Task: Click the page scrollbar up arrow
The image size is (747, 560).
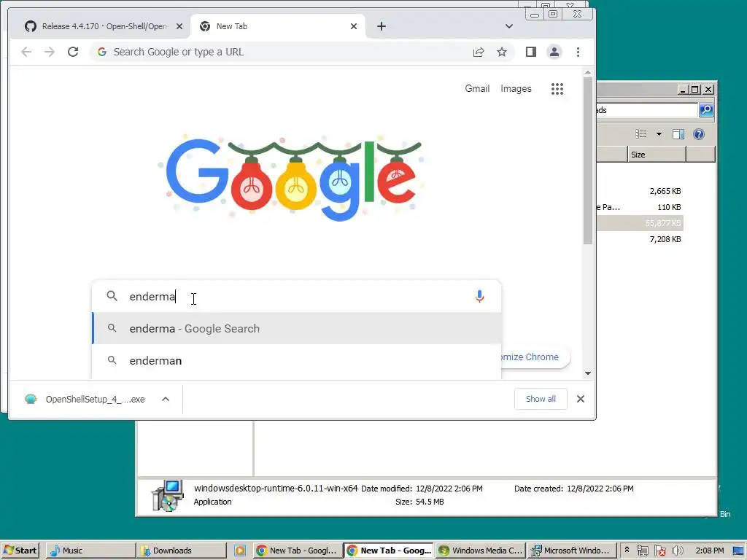Action: point(588,72)
